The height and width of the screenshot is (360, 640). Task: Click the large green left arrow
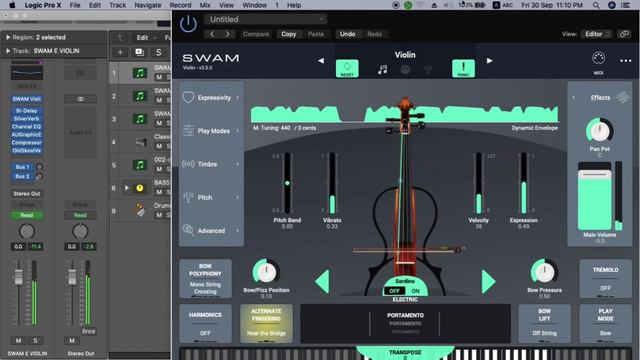coord(322,281)
